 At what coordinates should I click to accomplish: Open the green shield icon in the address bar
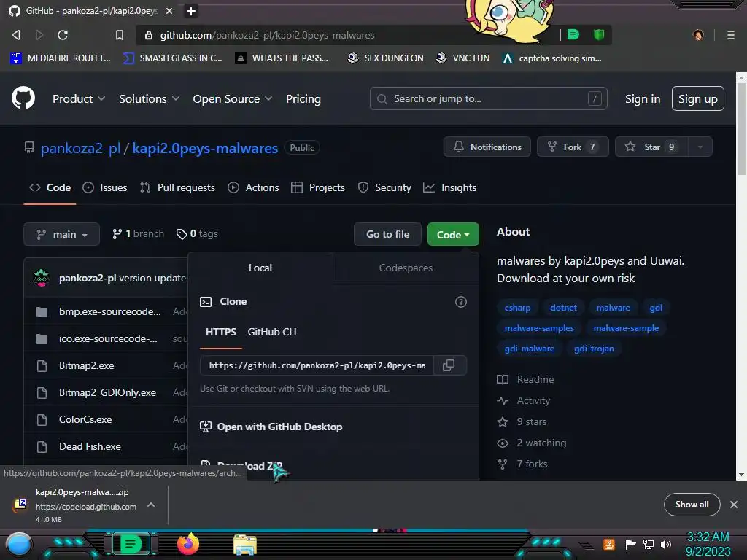pos(599,34)
